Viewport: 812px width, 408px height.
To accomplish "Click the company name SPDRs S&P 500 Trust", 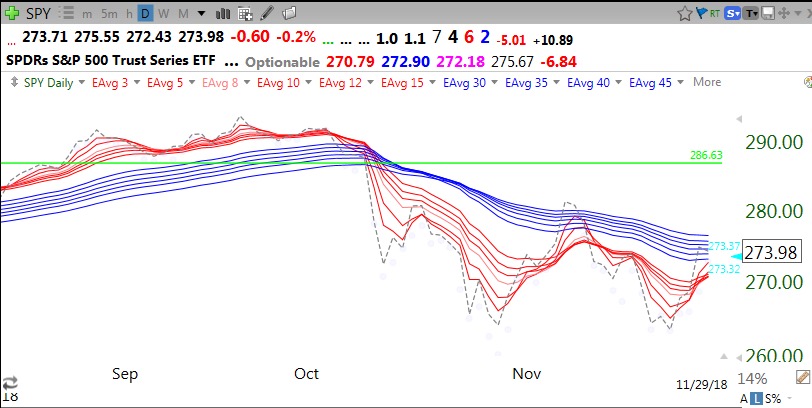I will pos(111,61).
